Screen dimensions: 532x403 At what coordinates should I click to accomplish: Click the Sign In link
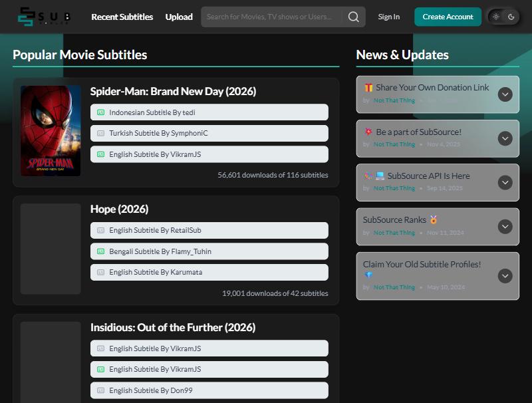[x=389, y=17]
